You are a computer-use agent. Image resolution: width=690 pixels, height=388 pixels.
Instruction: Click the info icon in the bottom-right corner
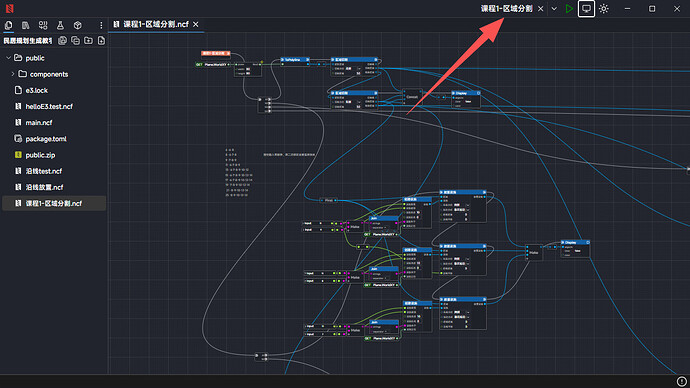682,381
